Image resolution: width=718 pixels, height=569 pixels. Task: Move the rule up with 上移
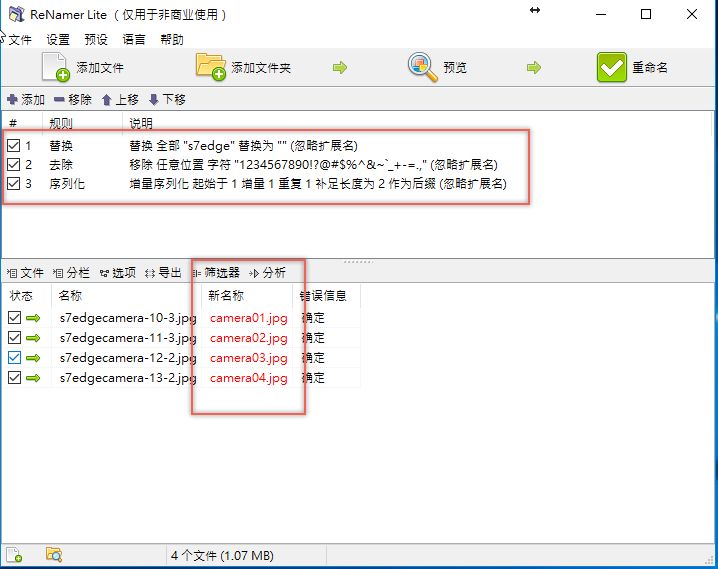click(x=120, y=99)
